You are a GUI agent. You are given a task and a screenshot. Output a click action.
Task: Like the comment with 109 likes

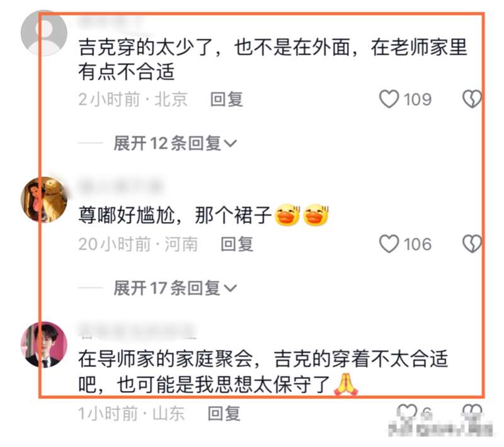389,99
